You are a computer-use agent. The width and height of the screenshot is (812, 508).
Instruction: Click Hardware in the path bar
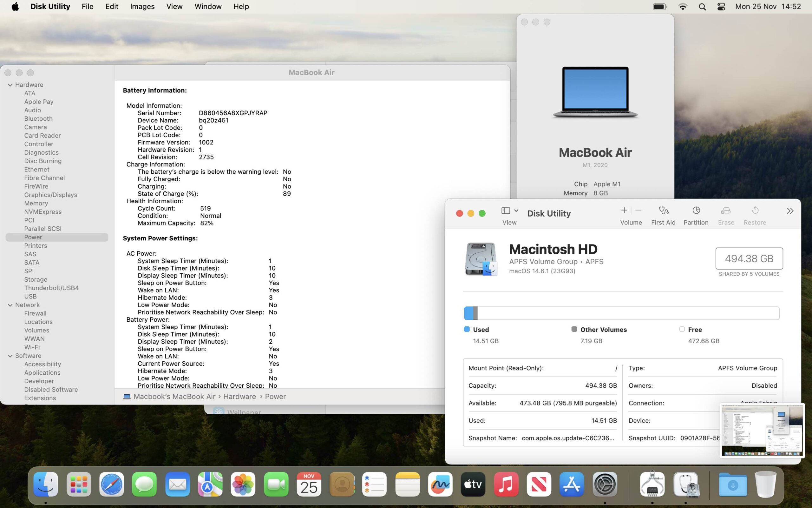click(x=239, y=397)
